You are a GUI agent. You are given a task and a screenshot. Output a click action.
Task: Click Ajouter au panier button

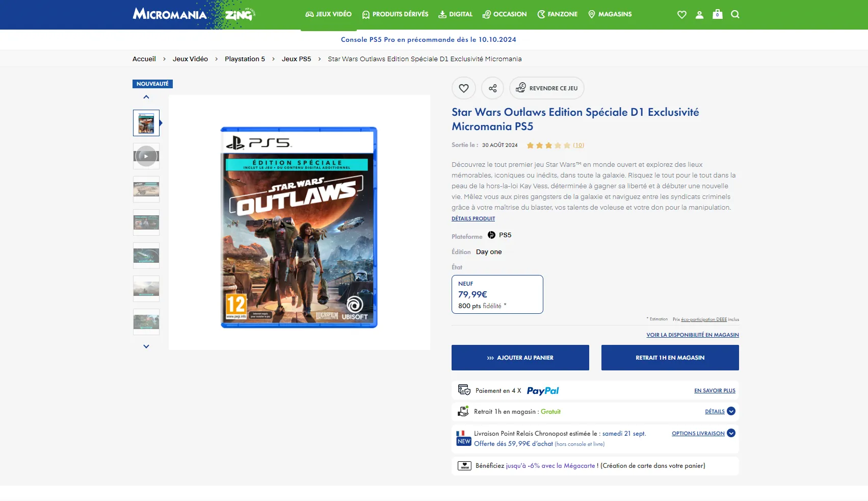(520, 358)
